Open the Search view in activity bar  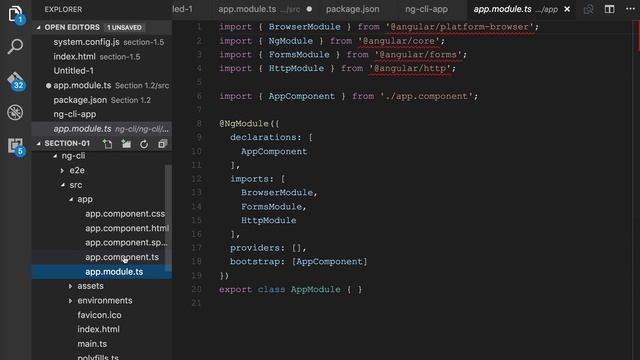click(15, 47)
